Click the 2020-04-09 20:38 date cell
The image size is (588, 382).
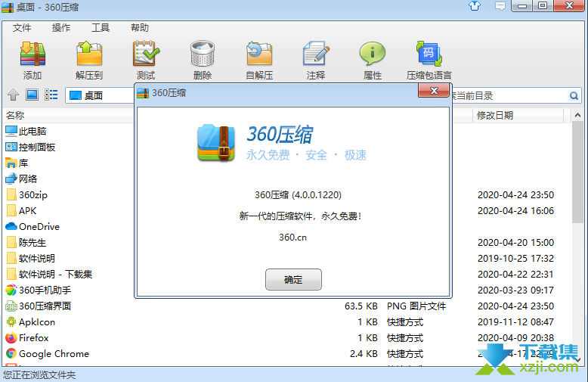[x=515, y=337]
